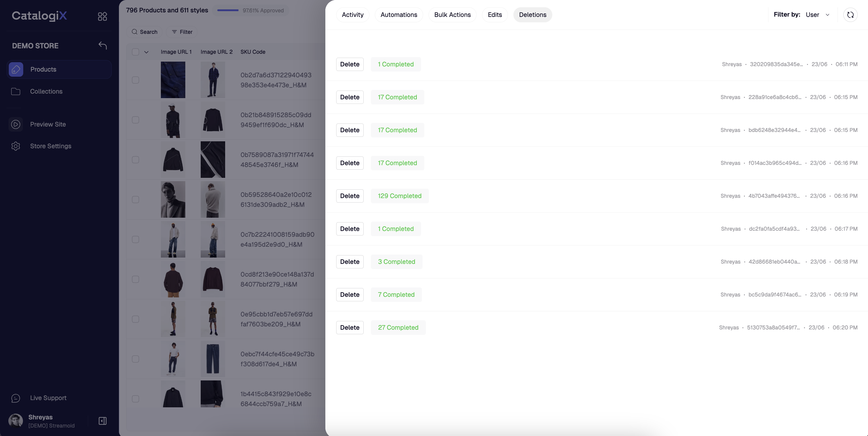The width and height of the screenshot is (868, 436).
Task: Open the product Filter options
Action: pyautogui.click(x=182, y=32)
